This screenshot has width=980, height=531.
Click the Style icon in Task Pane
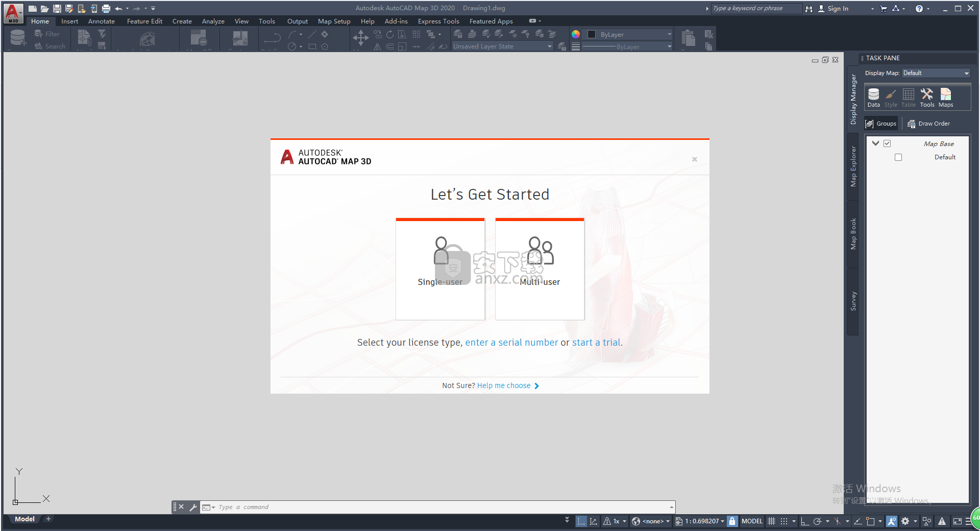coord(891,97)
